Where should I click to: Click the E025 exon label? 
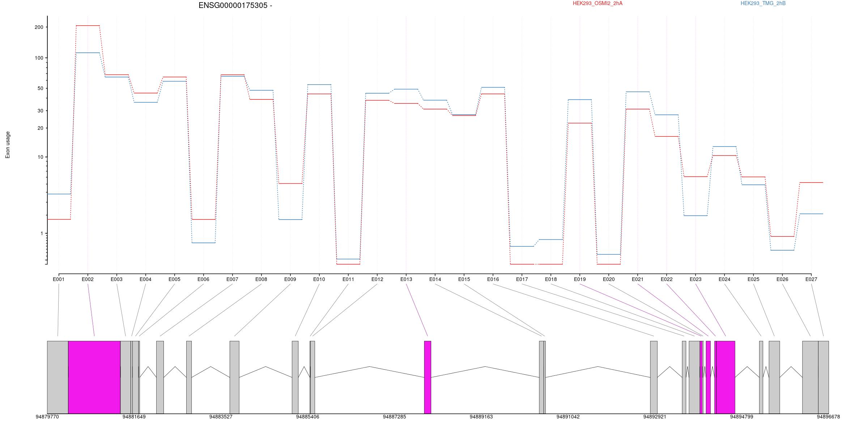point(753,279)
